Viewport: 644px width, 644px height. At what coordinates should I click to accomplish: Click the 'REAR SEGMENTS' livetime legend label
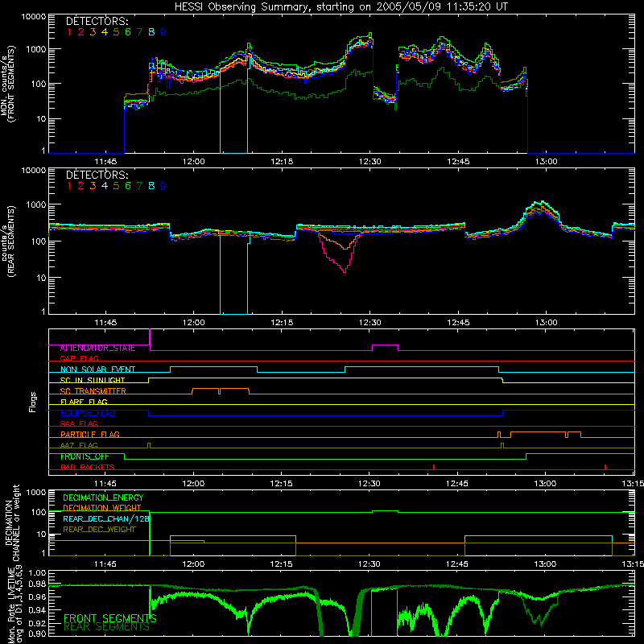coord(106,627)
